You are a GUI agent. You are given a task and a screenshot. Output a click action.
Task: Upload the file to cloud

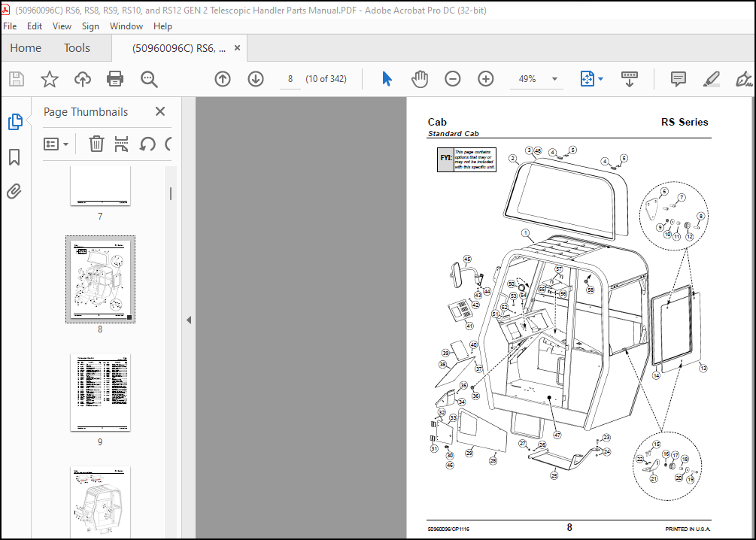[83, 79]
